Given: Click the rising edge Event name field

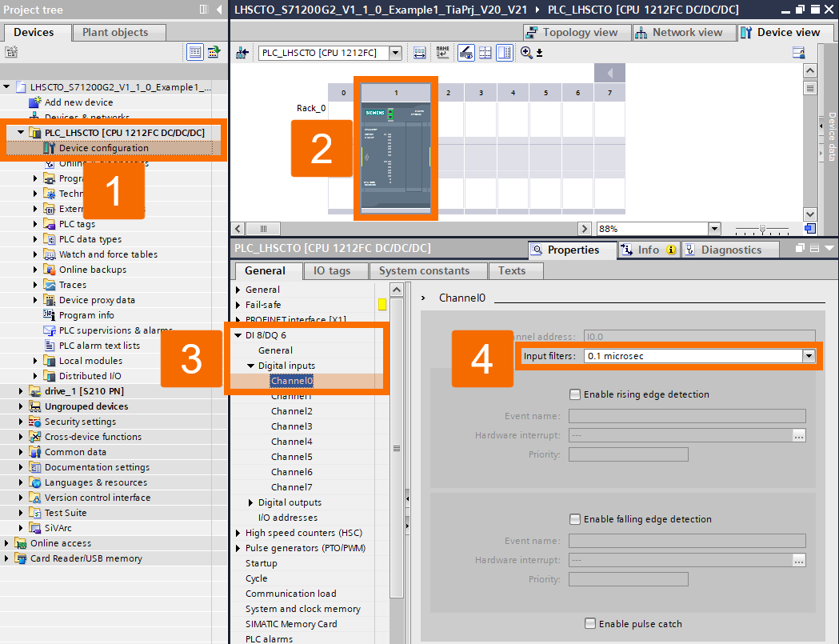Looking at the screenshot, I should (x=687, y=416).
